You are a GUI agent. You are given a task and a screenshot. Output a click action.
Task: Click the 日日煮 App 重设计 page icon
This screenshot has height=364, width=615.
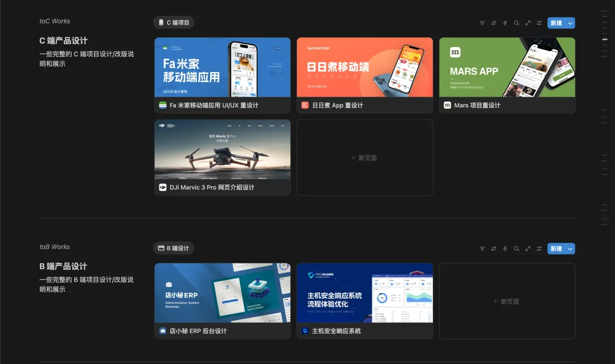click(x=305, y=105)
